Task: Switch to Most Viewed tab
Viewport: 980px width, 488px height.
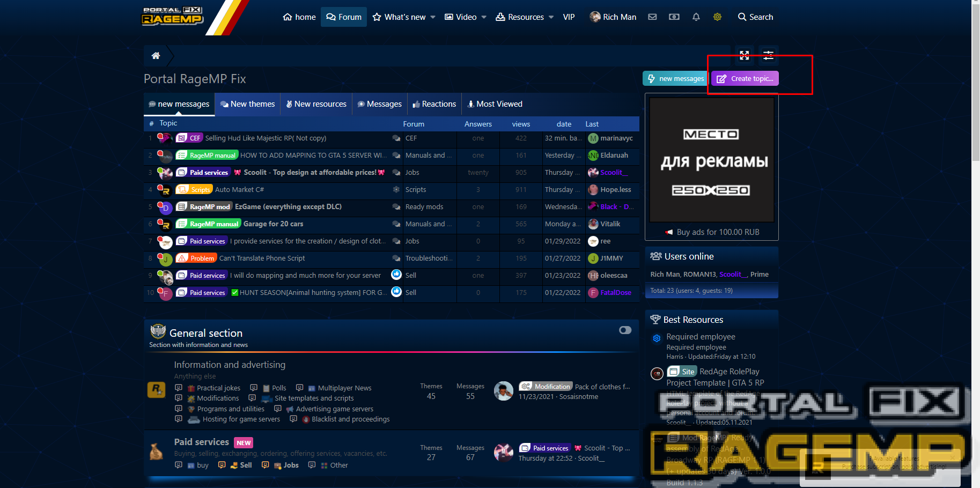Action: point(495,104)
